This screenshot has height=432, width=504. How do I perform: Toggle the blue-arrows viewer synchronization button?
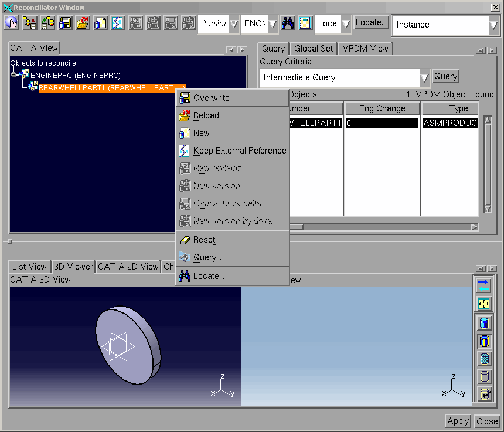coord(483,285)
